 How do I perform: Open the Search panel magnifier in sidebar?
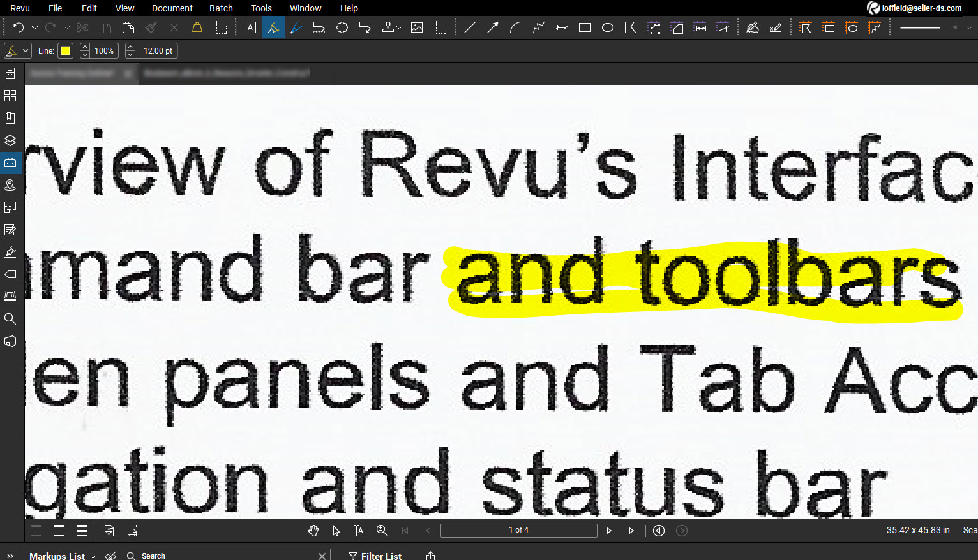(x=10, y=319)
